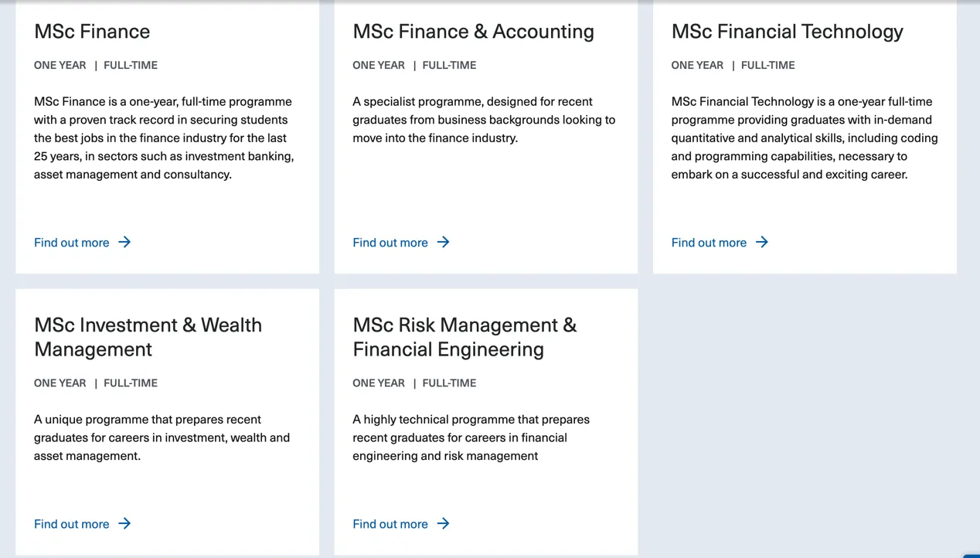Click the MSc Financial Technology heading
Screen dimensions: 980x558
787,32
